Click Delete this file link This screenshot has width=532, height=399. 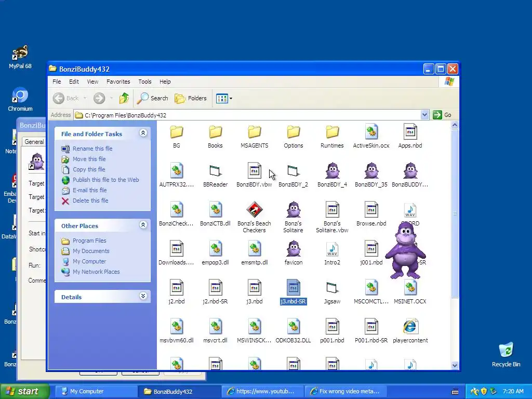click(90, 201)
